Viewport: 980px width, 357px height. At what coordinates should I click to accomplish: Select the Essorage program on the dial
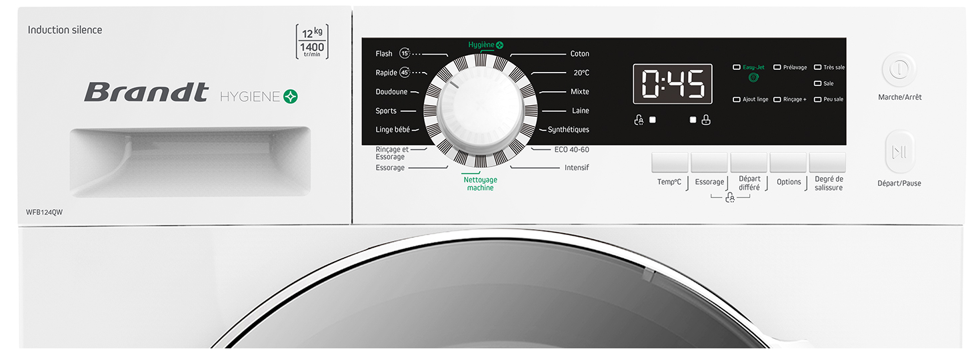tap(390, 168)
